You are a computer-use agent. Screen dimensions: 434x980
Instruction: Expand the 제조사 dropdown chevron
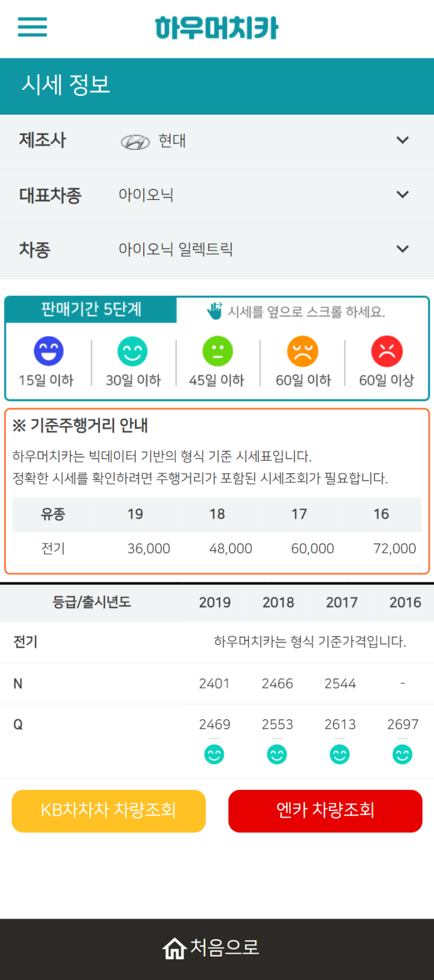click(x=402, y=140)
